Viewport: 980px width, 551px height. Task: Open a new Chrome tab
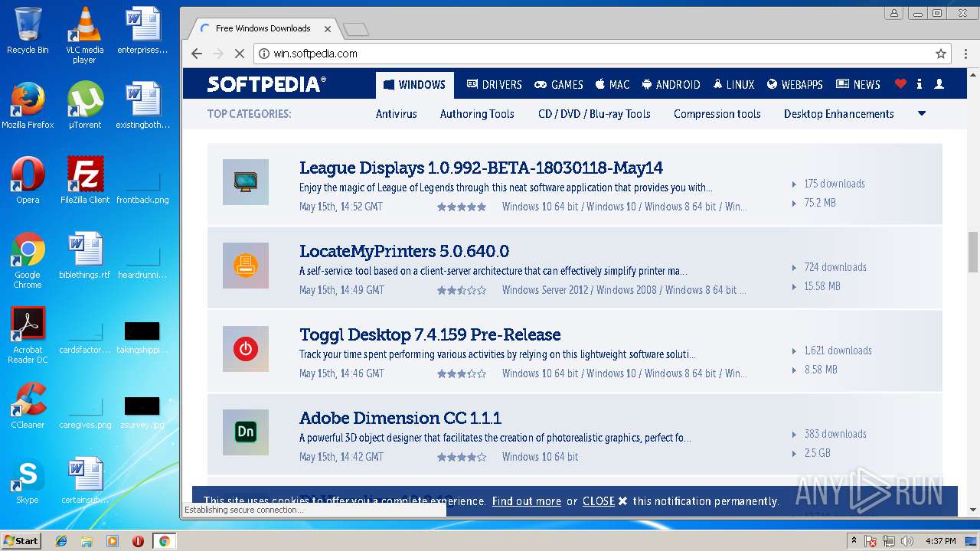click(x=356, y=29)
